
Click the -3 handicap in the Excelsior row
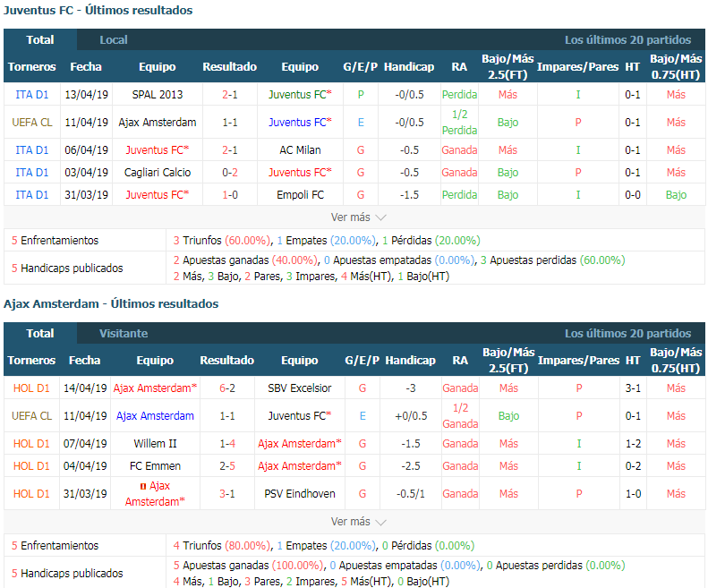411,388
